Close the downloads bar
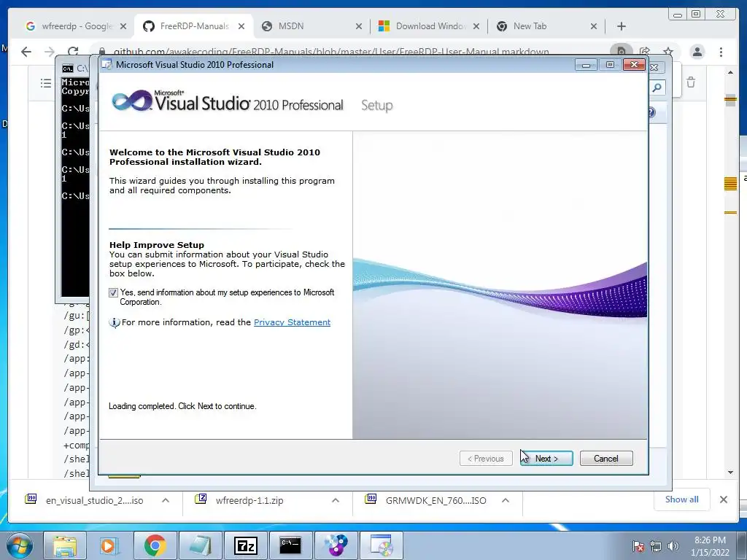This screenshot has height=560, width=747. [x=723, y=499]
